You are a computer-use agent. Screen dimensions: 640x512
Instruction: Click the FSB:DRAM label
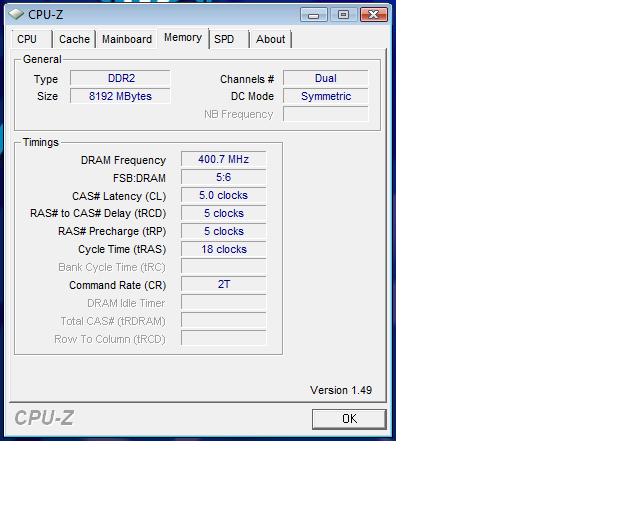pos(139,178)
